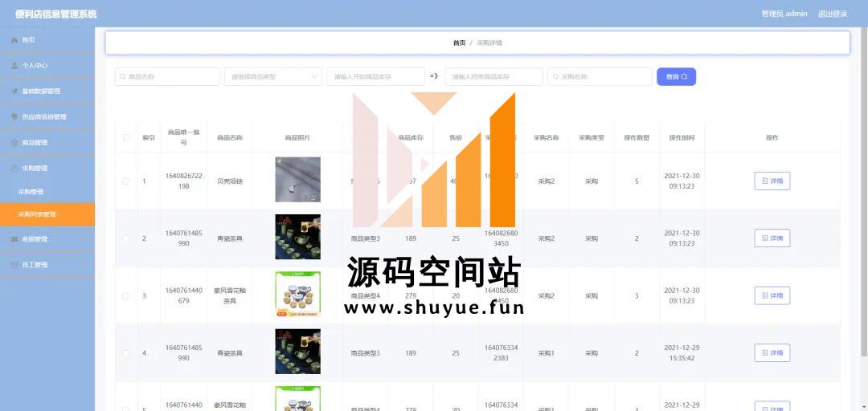The image size is (868, 411).
Task: Select the highlighted 采购列表管理 menu entry
Action: coord(47,214)
